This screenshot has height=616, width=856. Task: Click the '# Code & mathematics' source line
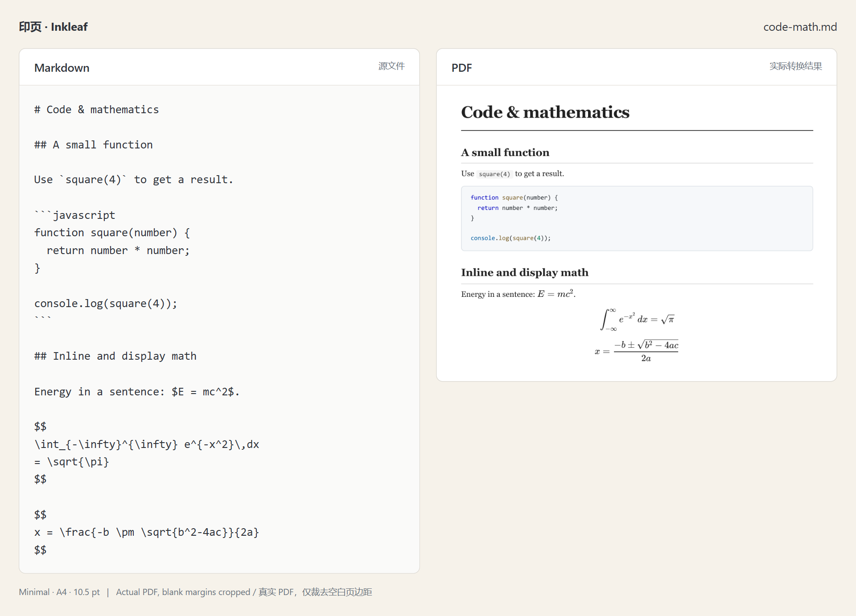[96, 110]
